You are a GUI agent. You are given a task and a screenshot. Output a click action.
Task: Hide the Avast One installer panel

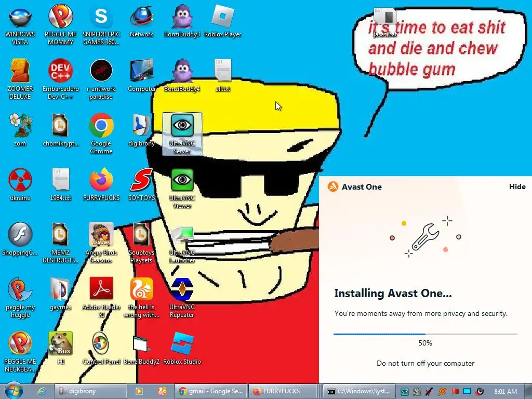click(x=517, y=187)
